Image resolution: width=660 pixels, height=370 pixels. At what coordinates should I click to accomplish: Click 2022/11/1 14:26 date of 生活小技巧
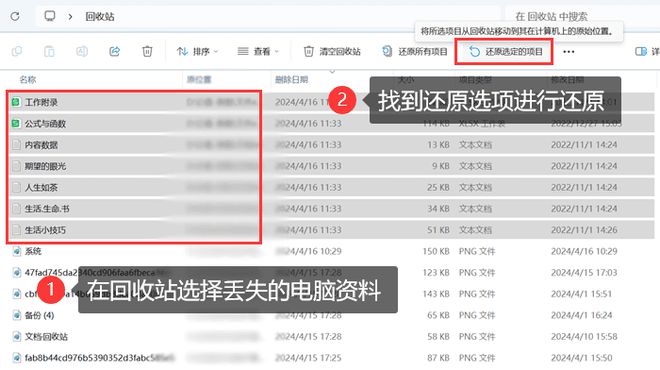[x=584, y=230]
